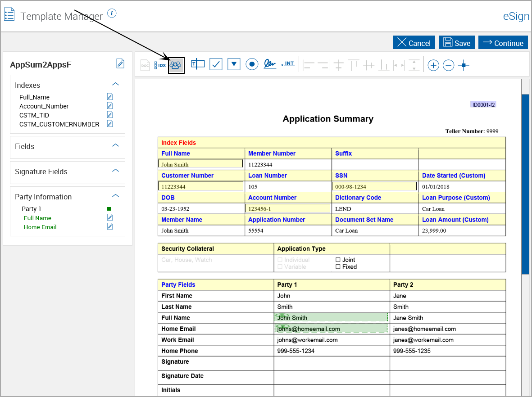Screen dimensions: 532x397
Task: Select the Party fields tool
Action: pyautogui.click(x=176, y=65)
